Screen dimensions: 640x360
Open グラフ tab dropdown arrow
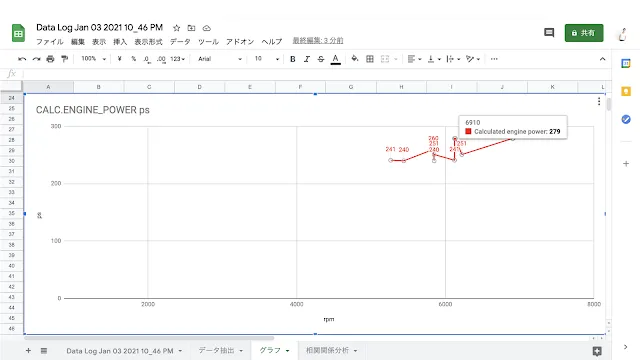(x=288, y=351)
